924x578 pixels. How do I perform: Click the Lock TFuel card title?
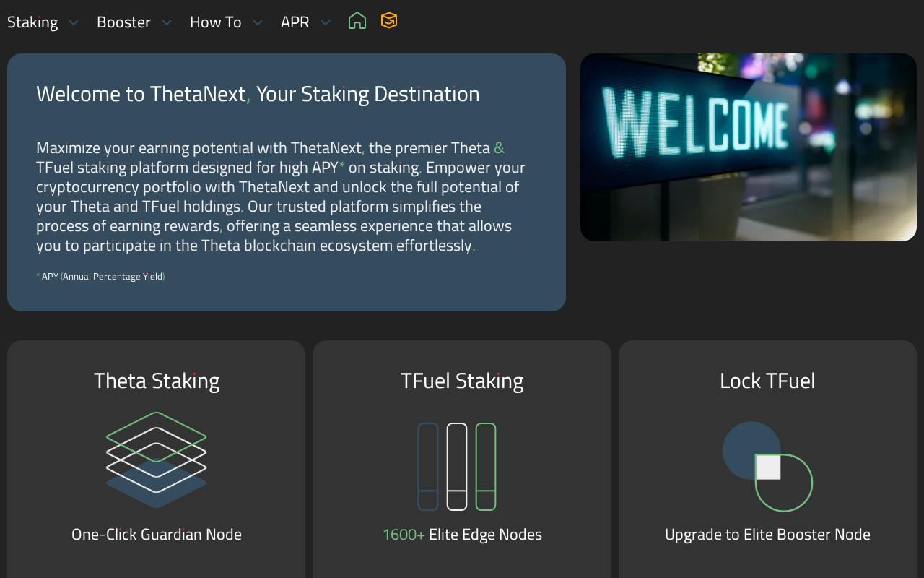(x=767, y=381)
